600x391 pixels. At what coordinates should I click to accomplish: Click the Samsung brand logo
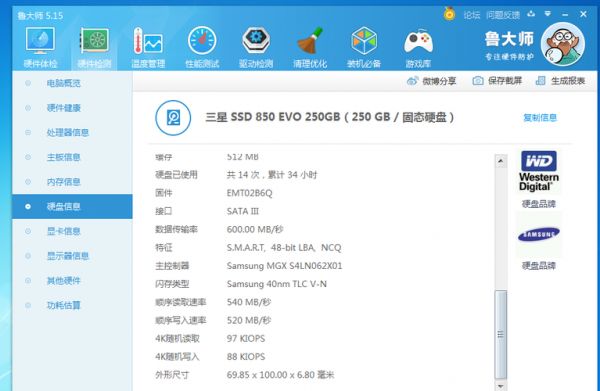539,235
